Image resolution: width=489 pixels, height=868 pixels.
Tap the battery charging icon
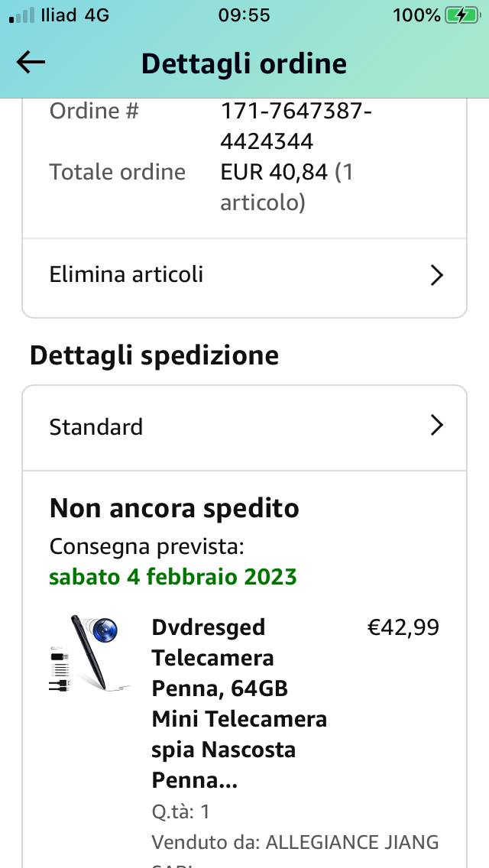(463, 15)
